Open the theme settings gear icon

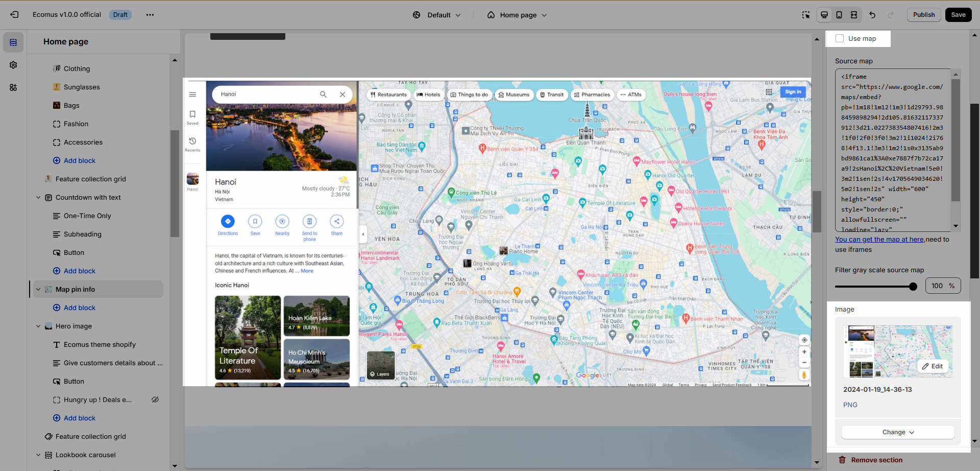point(13,65)
